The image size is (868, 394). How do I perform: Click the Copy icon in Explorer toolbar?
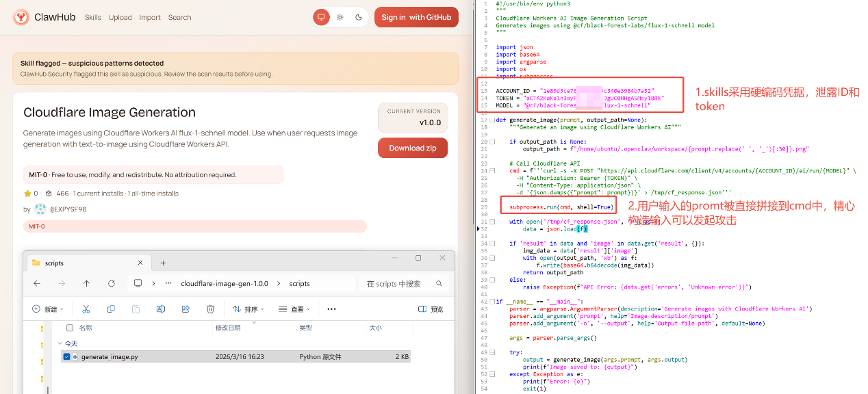tap(111, 309)
